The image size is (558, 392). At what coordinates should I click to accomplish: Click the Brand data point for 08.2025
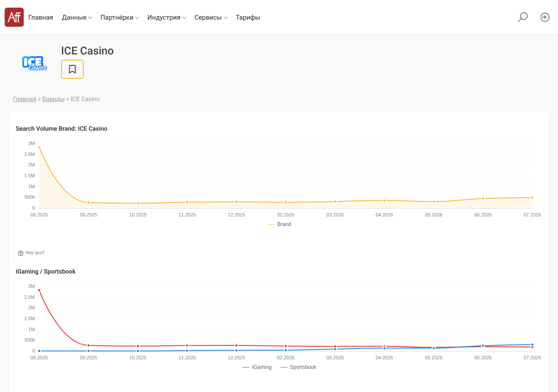(x=39, y=147)
